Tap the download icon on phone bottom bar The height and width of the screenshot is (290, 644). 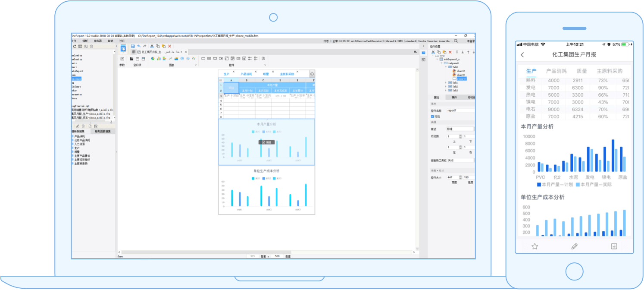(x=614, y=246)
